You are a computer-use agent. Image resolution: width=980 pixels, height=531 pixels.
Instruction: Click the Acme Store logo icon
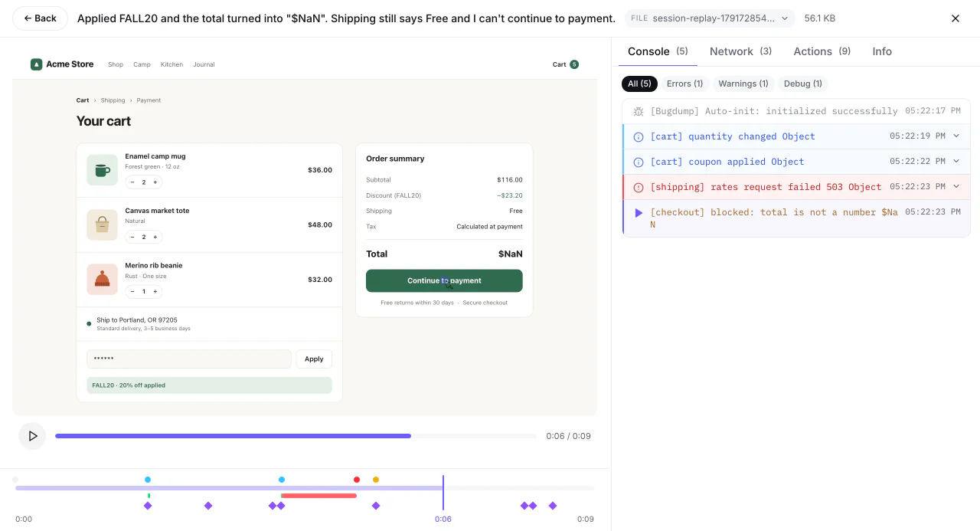pos(36,64)
